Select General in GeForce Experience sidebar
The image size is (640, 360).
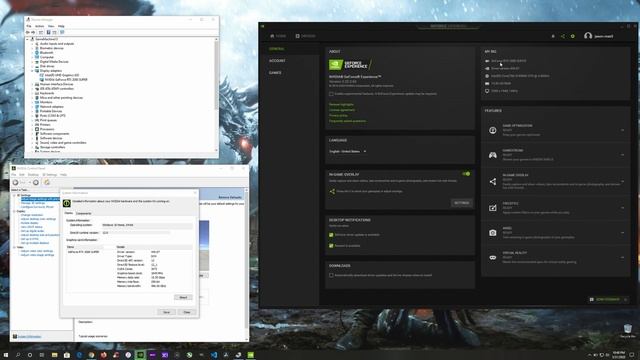(277, 49)
